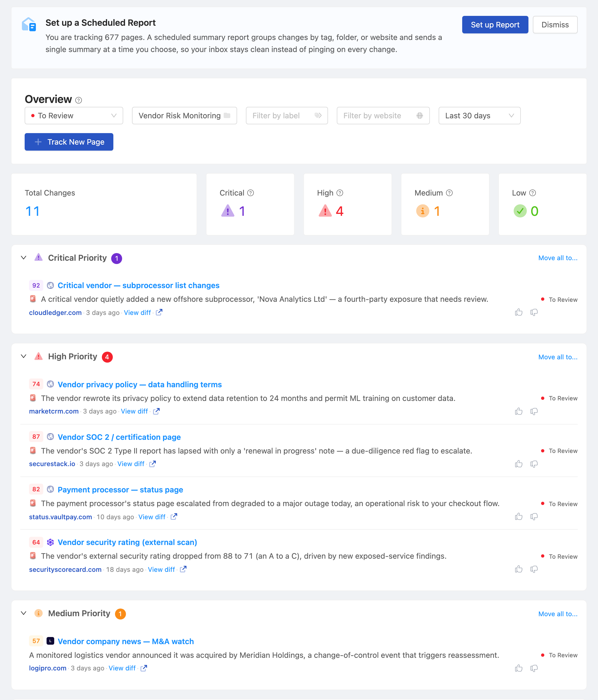Change To Review status on marketcrm.com item
598x700 pixels.
(x=559, y=398)
